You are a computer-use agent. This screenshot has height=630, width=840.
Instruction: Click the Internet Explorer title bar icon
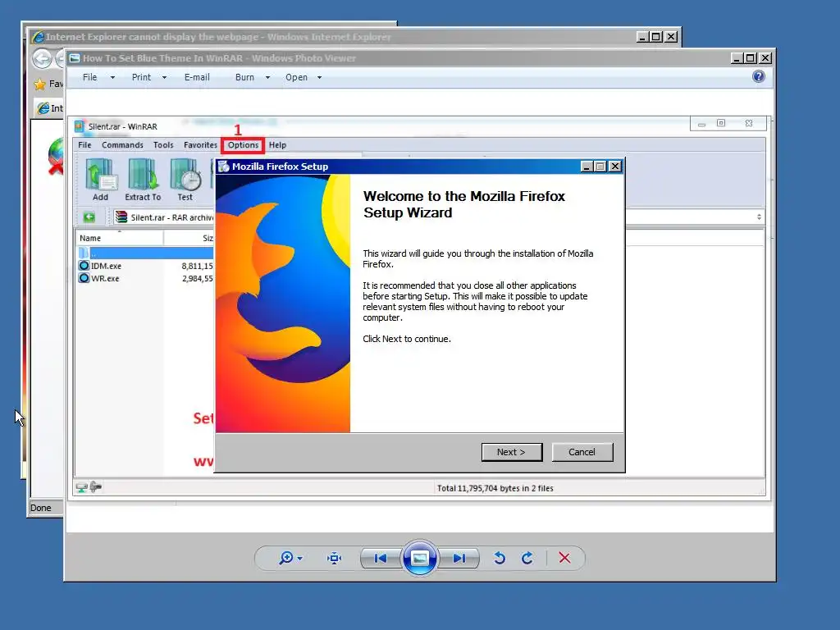tap(39, 37)
